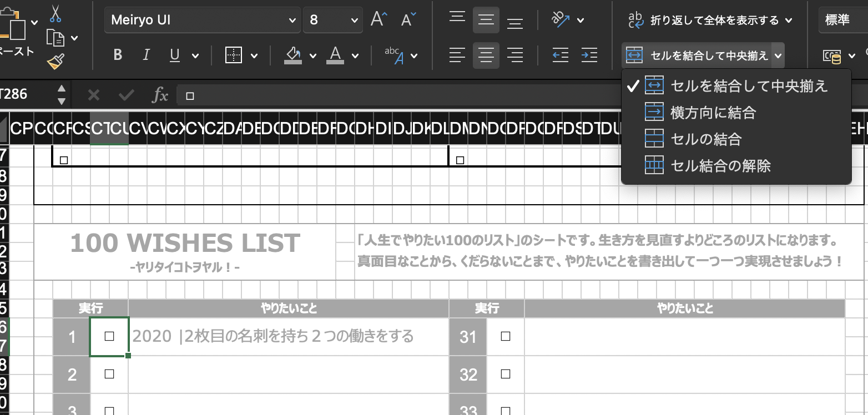Open the font size dropdown showing 8
The height and width of the screenshot is (415, 868).
[x=355, y=21]
